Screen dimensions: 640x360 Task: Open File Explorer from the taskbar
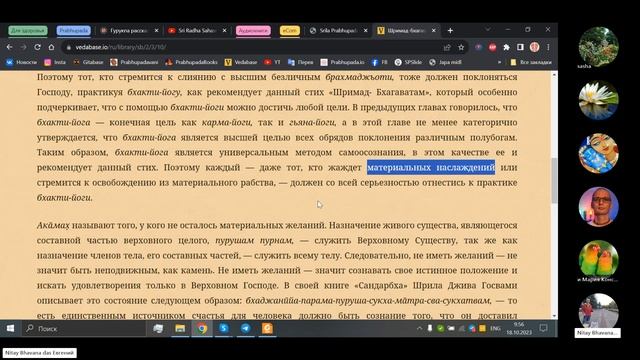coord(180,328)
